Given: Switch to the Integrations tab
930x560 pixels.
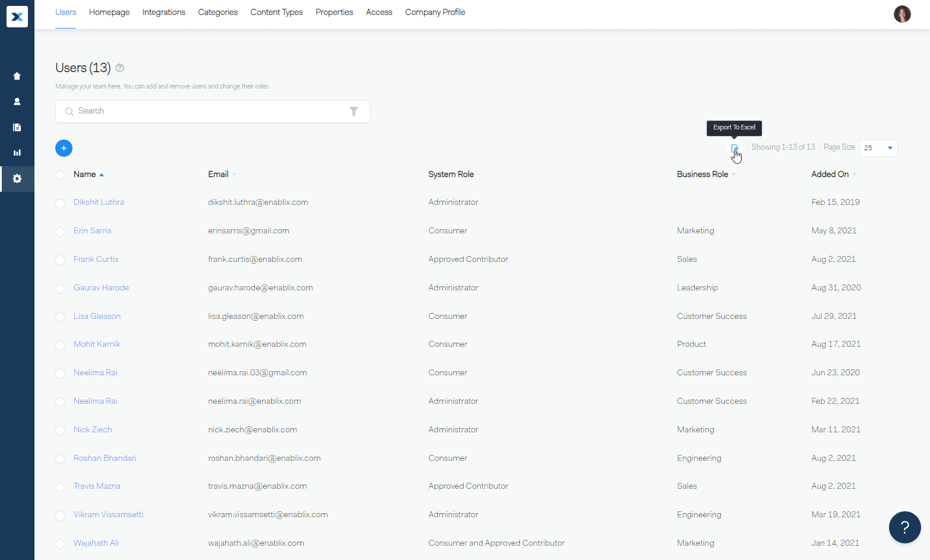Looking at the screenshot, I should click(163, 12).
